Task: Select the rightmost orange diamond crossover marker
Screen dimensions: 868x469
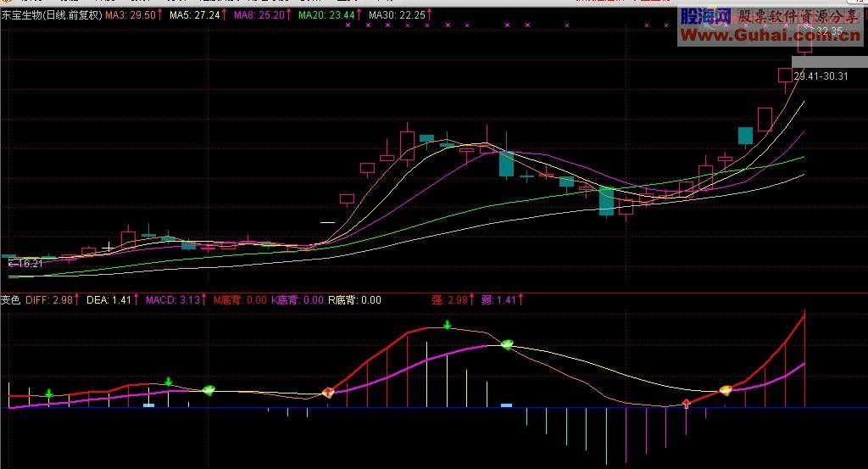Action: [726, 390]
